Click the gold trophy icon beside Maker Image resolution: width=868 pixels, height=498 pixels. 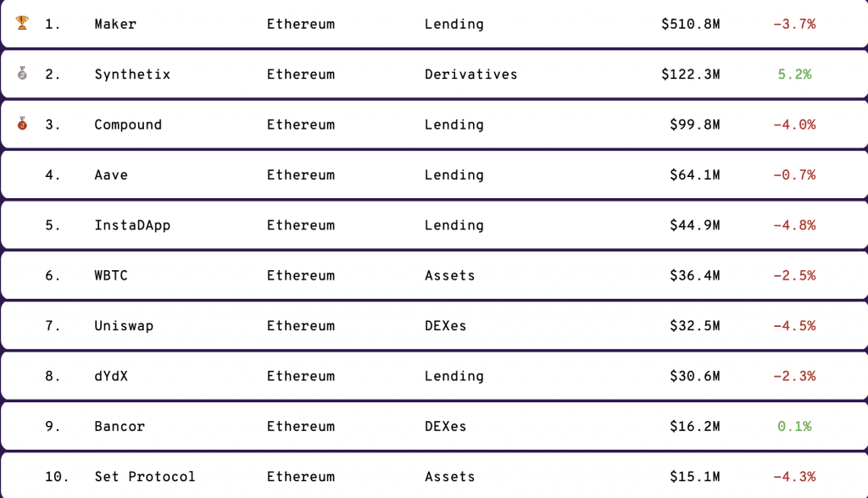pos(22,24)
